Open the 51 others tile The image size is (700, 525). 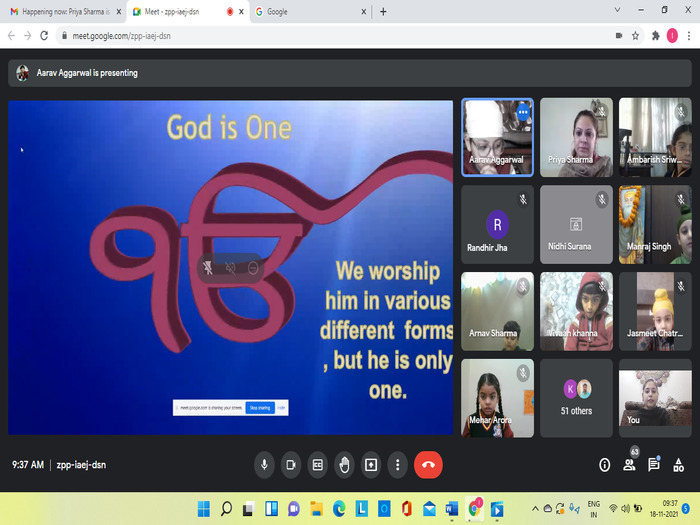[x=576, y=398]
